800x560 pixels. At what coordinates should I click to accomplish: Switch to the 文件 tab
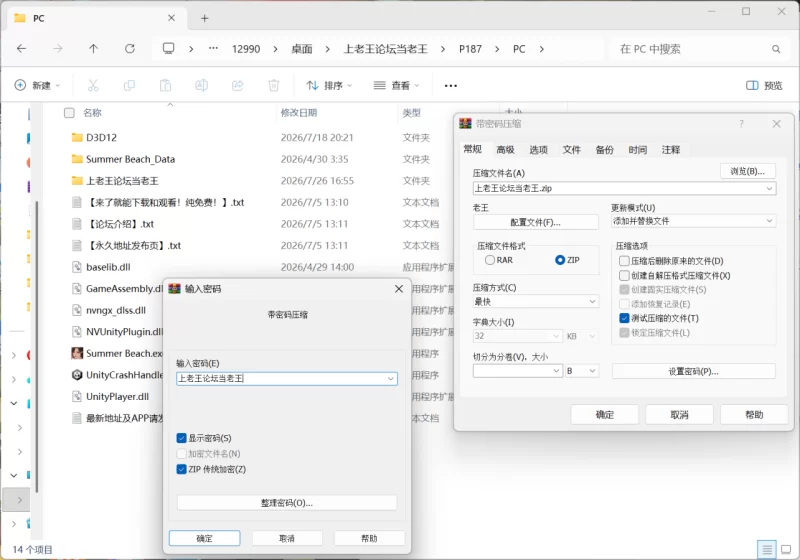571,149
